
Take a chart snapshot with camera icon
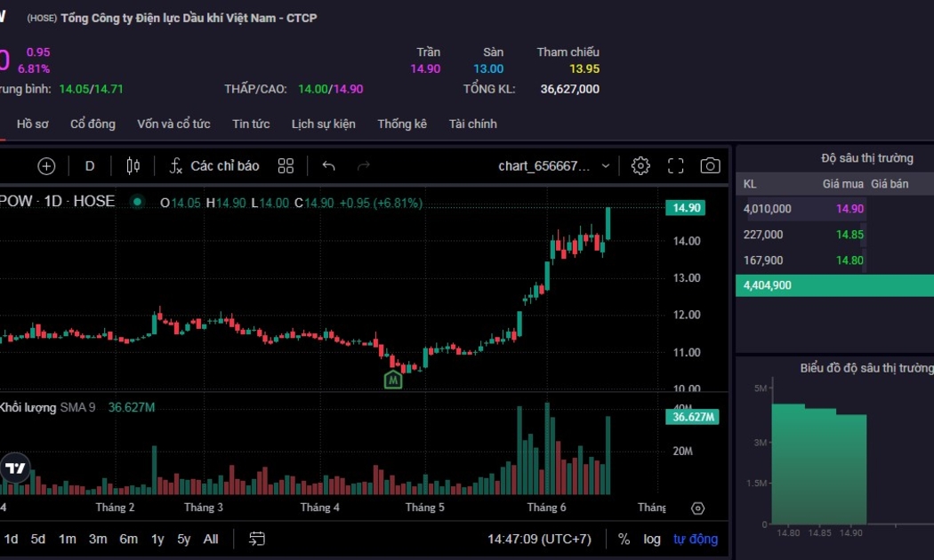(x=710, y=166)
